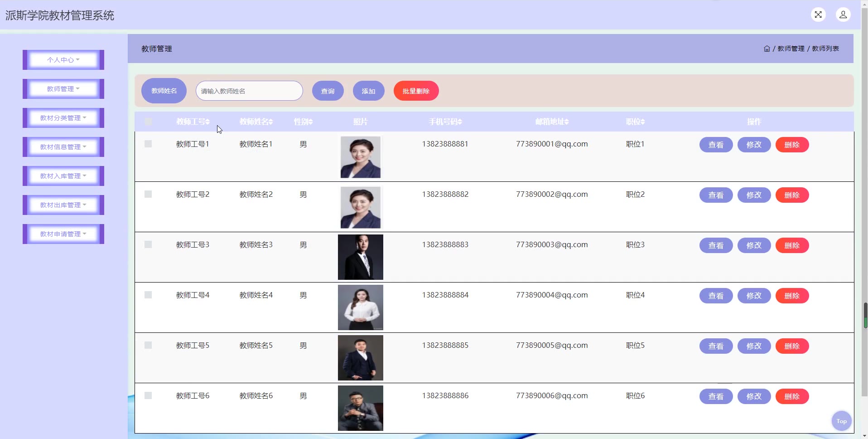Sort by 教师工号 column arrows
Viewport: 868px width, 439px height.
pyautogui.click(x=207, y=122)
